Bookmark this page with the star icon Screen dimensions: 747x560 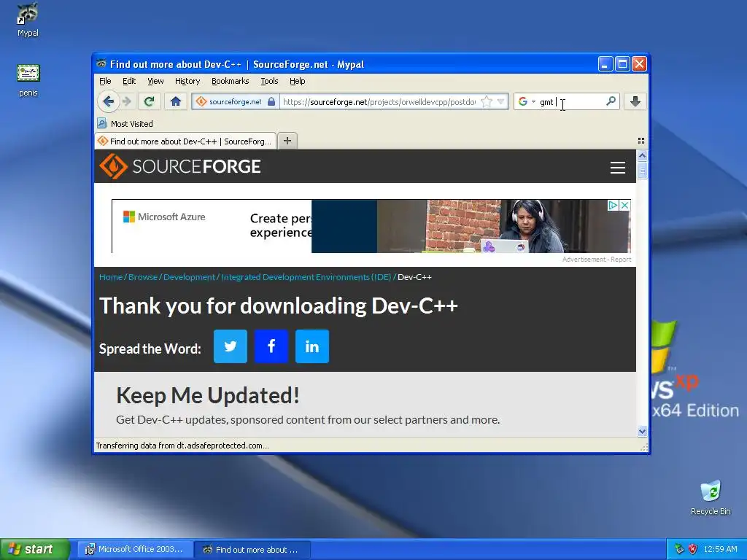click(x=487, y=101)
